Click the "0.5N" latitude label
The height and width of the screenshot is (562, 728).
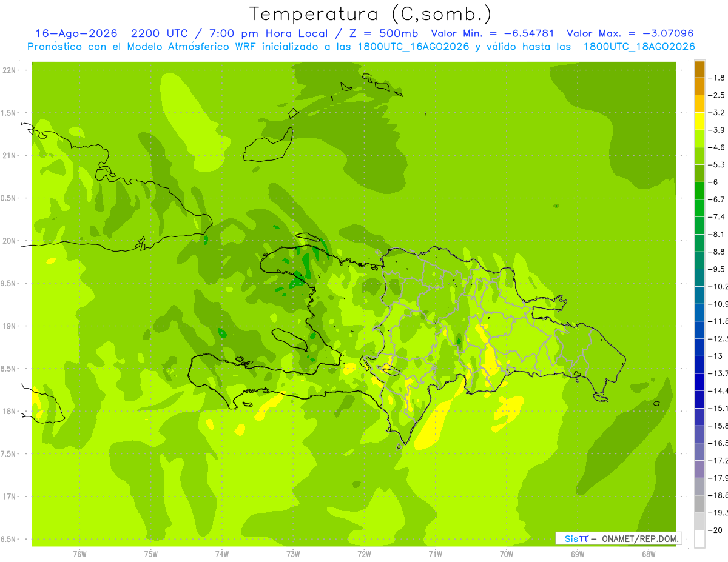9,198
